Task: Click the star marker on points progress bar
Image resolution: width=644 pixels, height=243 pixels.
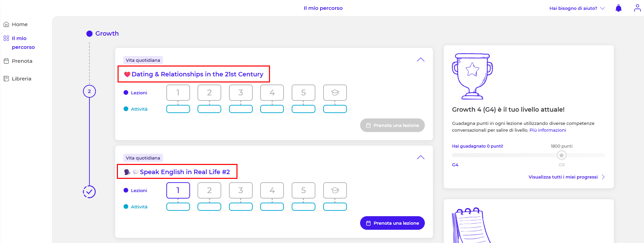Action: click(x=561, y=155)
